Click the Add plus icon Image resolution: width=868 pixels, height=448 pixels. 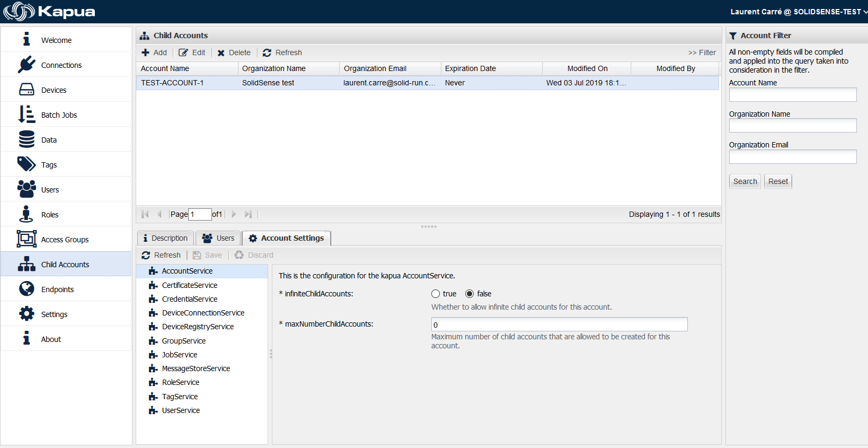(145, 52)
